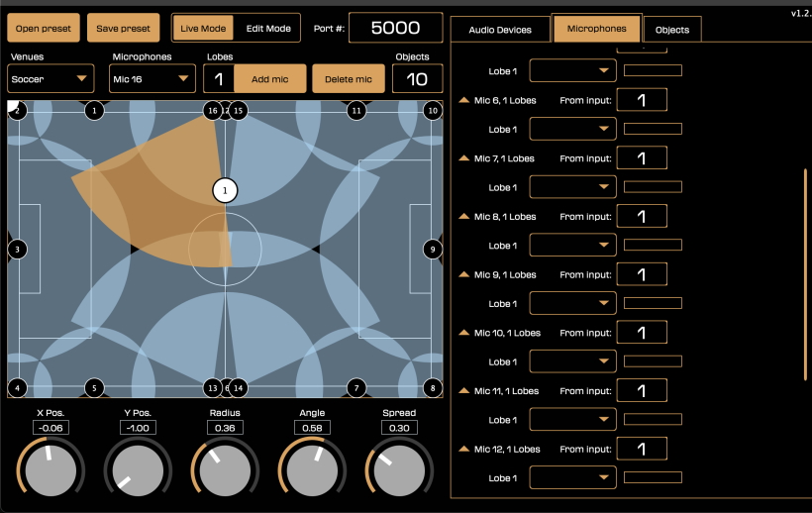Collapse the Mic 6 lobes section
This screenshot has width=812, height=513.
464,100
